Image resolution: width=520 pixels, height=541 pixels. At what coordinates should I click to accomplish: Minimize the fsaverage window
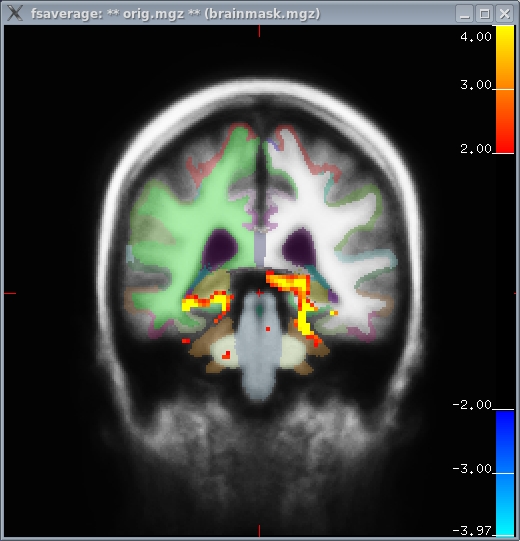point(464,14)
